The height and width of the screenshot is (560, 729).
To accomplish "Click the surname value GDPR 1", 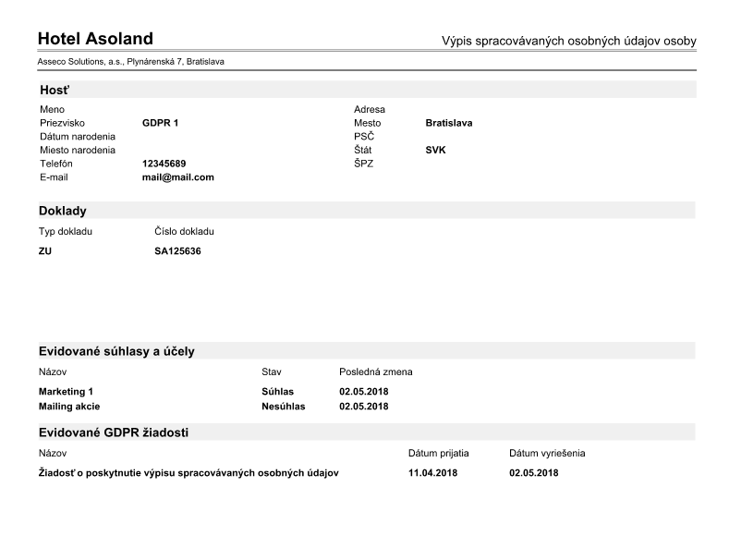I will [x=160, y=123].
